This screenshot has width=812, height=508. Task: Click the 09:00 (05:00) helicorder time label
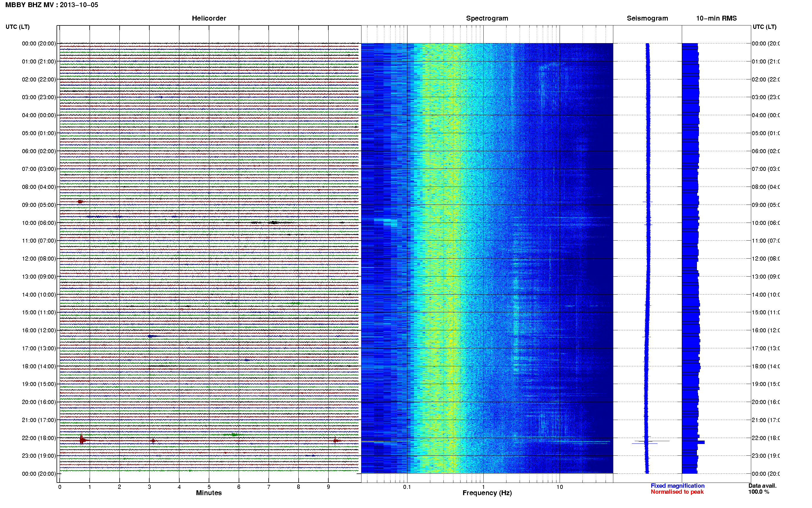click(x=39, y=205)
